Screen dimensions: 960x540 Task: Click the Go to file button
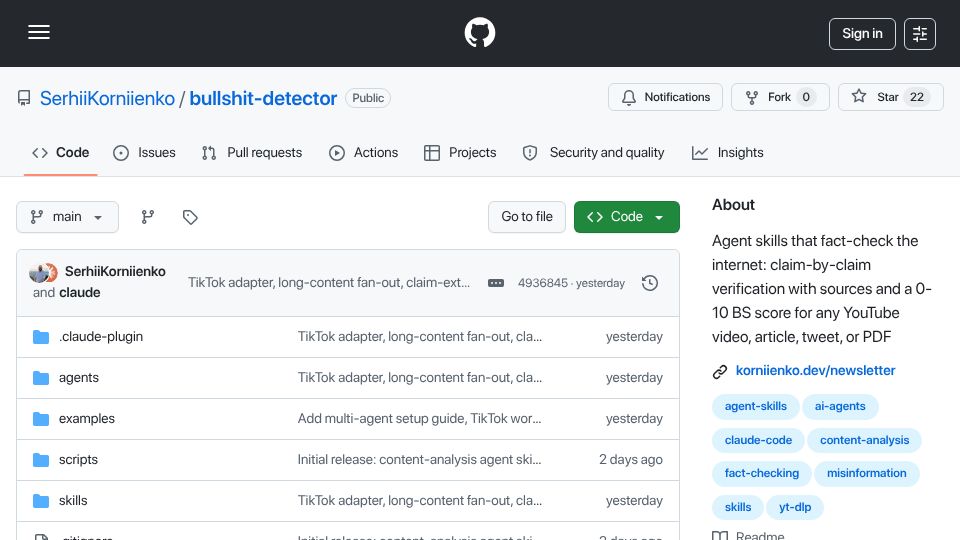527,217
